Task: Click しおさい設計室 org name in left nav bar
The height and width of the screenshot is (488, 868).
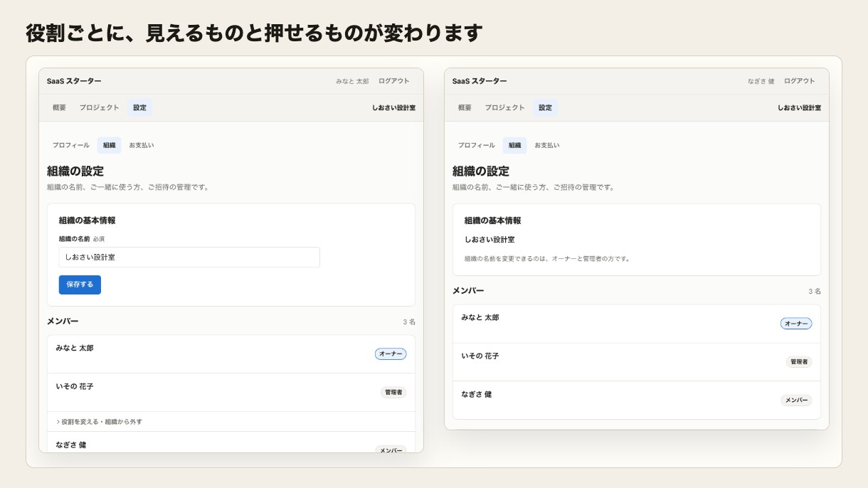Action: pyautogui.click(x=393, y=108)
